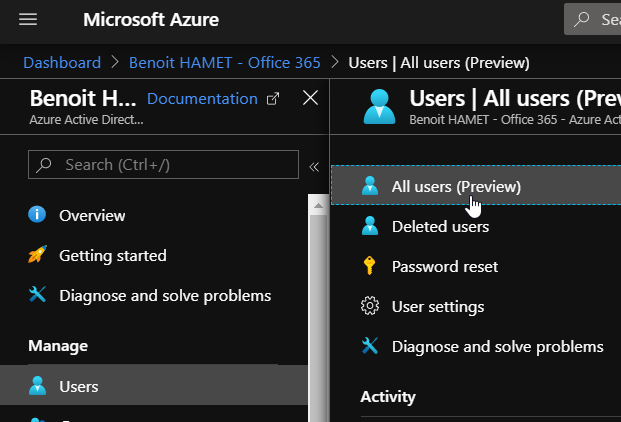Click the All users (Preview) person icon
This screenshot has width=621, height=422.
click(370, 187)
